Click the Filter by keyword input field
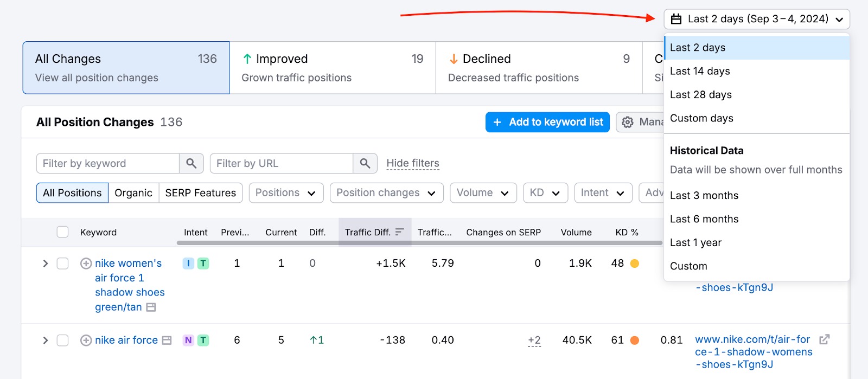The height and width of the screenshot is (379, 868). pos(108,163)
